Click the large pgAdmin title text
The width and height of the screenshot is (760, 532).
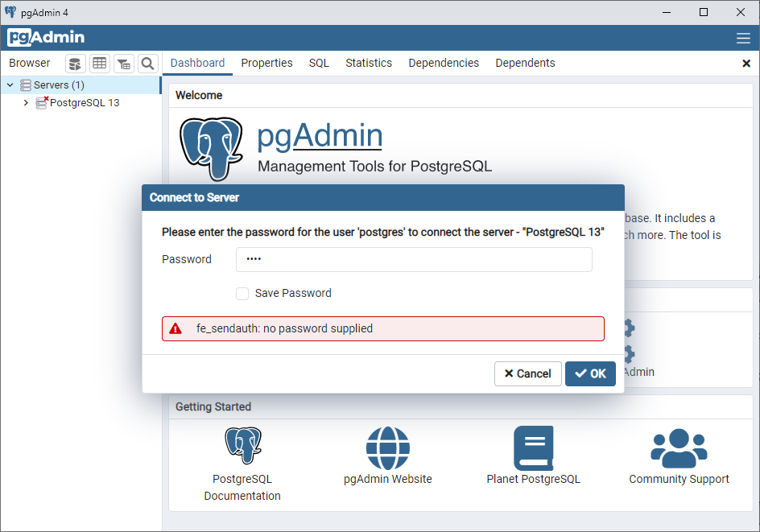point(320,136)
